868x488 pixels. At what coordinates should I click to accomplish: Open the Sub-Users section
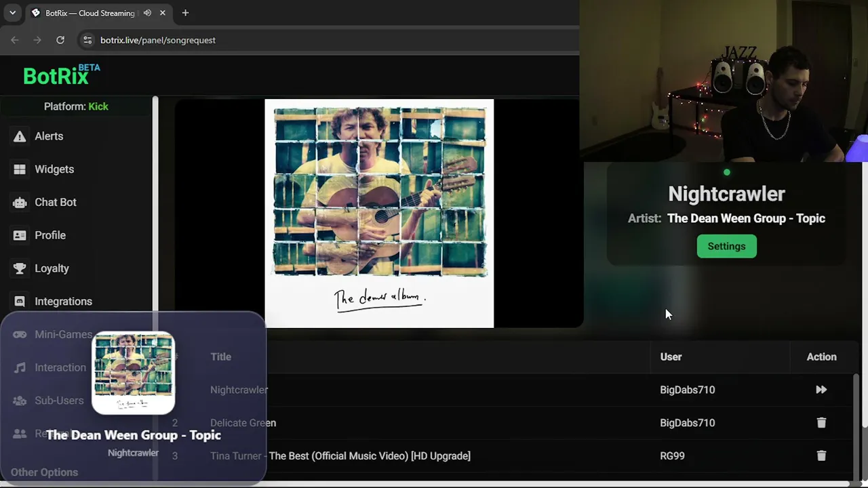tap(59, 401)
